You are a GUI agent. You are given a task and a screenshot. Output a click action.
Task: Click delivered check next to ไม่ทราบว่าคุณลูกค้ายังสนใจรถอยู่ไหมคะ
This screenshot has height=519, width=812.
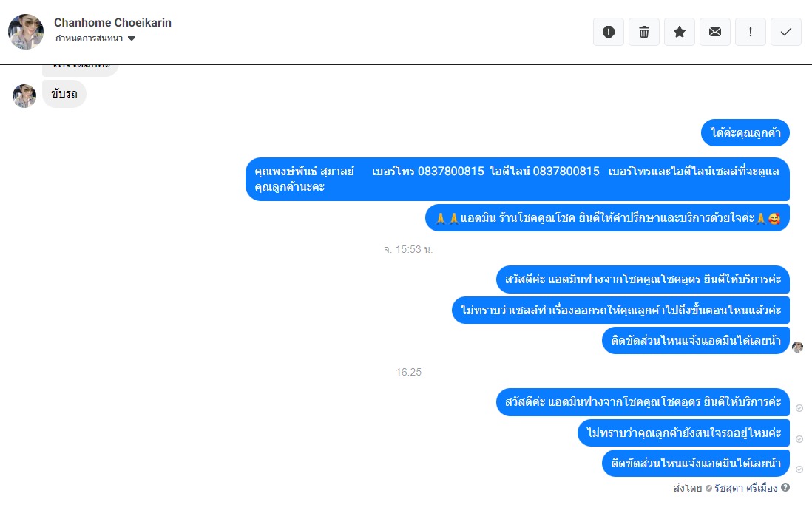click(799, 438)
